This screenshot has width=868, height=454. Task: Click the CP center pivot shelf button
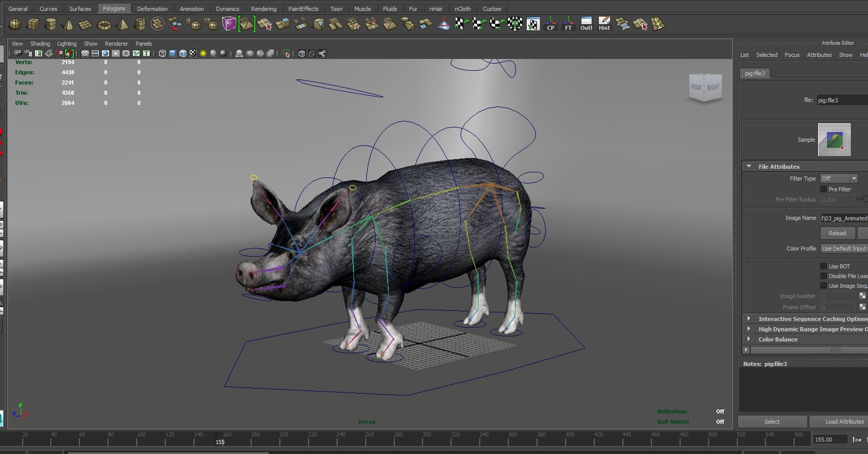551,24
